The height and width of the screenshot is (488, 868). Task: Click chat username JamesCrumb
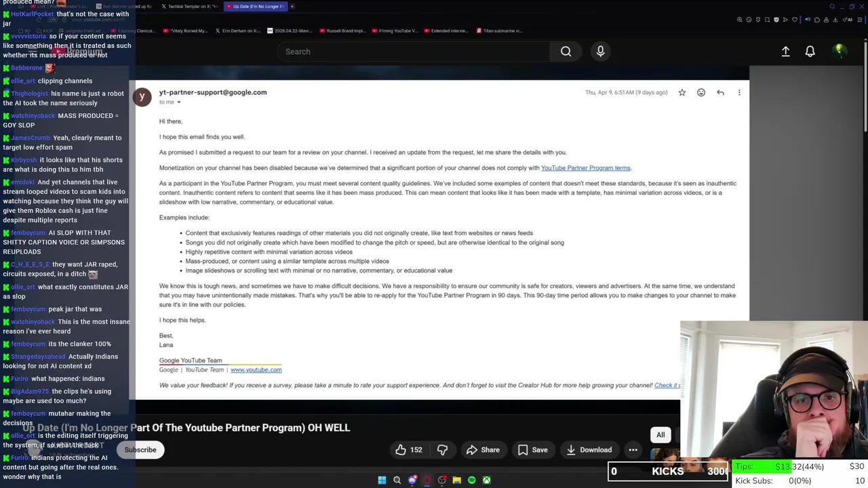coord(31,138)
